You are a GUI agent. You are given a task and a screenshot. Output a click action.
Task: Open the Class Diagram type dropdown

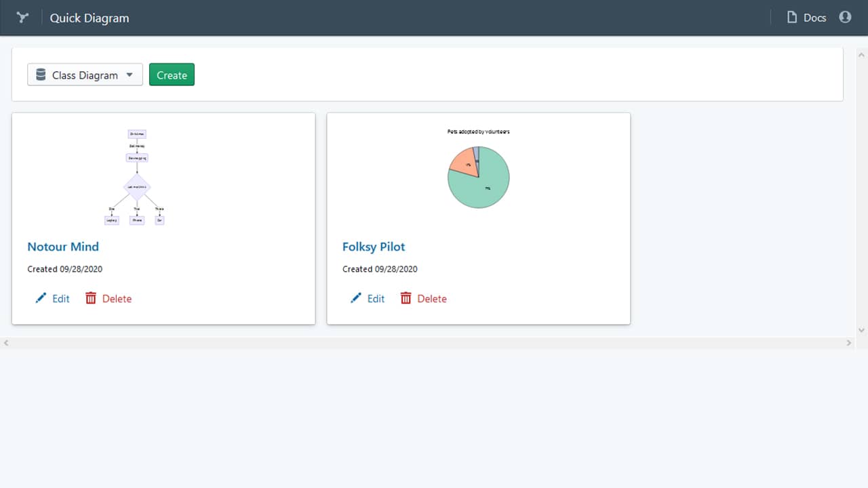[85, 75]
